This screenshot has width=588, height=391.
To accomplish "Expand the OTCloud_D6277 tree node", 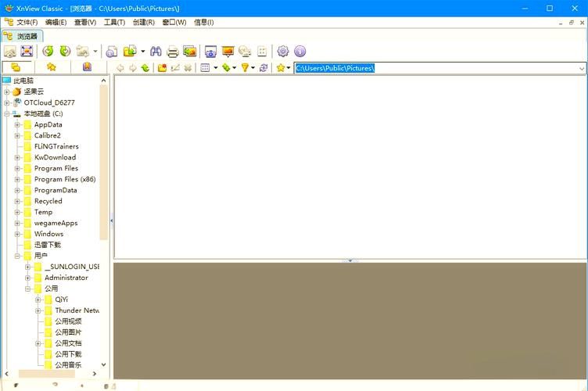I will (x=7, y=102).
